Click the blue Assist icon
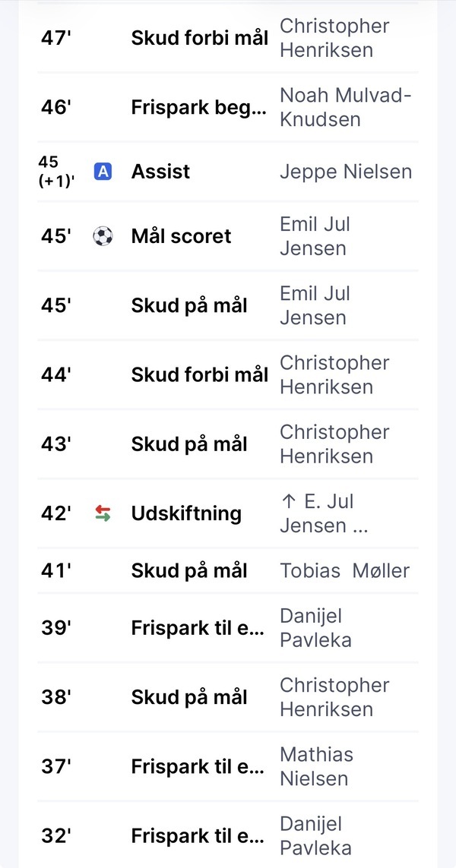The width and height of the screenshot is (456, 868). coord(103,172)
